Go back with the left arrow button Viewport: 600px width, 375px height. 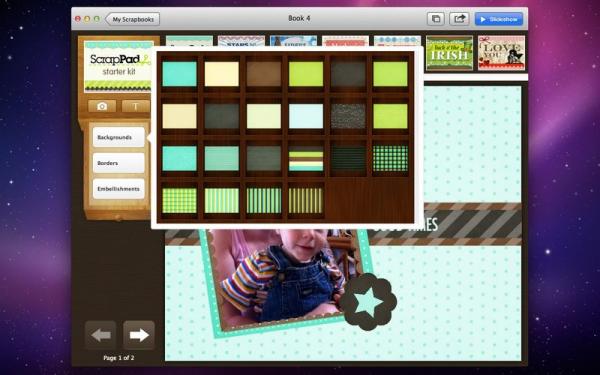coord(101,335)
